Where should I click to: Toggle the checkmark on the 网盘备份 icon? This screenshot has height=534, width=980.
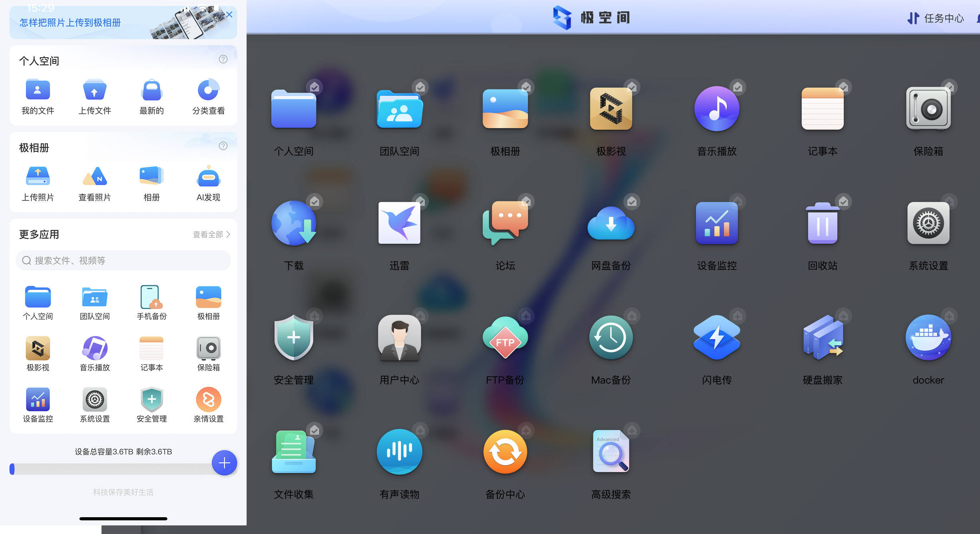[x=631, y=202]
